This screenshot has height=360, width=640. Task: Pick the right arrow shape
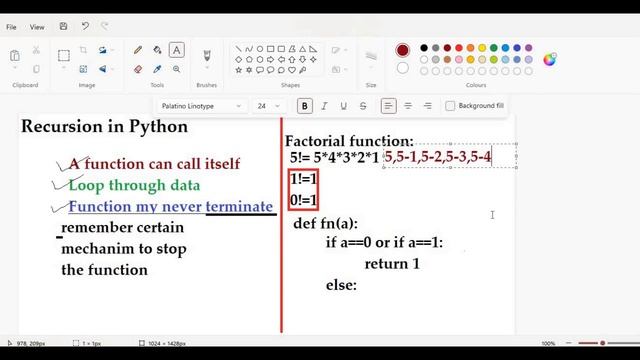[270, 60]
